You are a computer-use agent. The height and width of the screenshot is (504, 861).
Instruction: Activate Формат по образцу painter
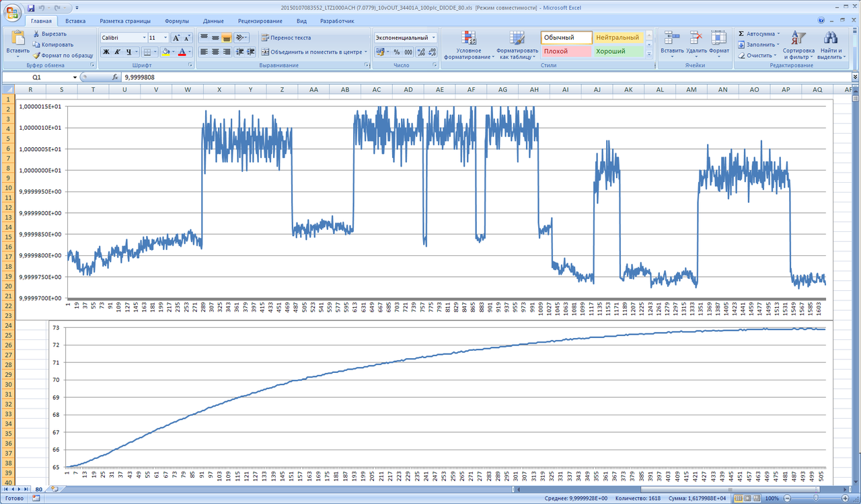(x=62, y=55)
